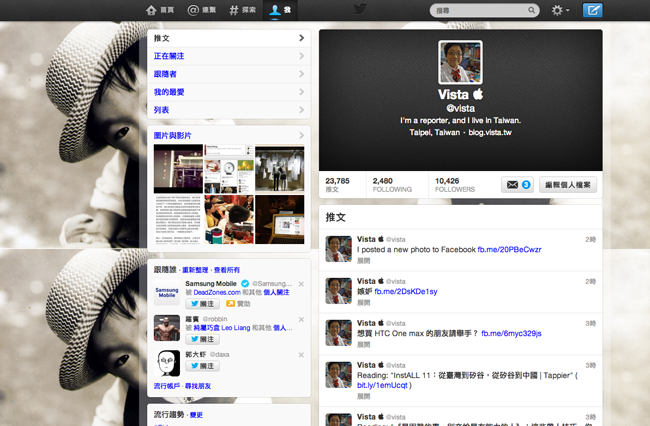This screenshot has height=426, width=650.
Task: Open the 我的最愛 sidebar row
Action: pyautogui.click(x=229, y=92)
